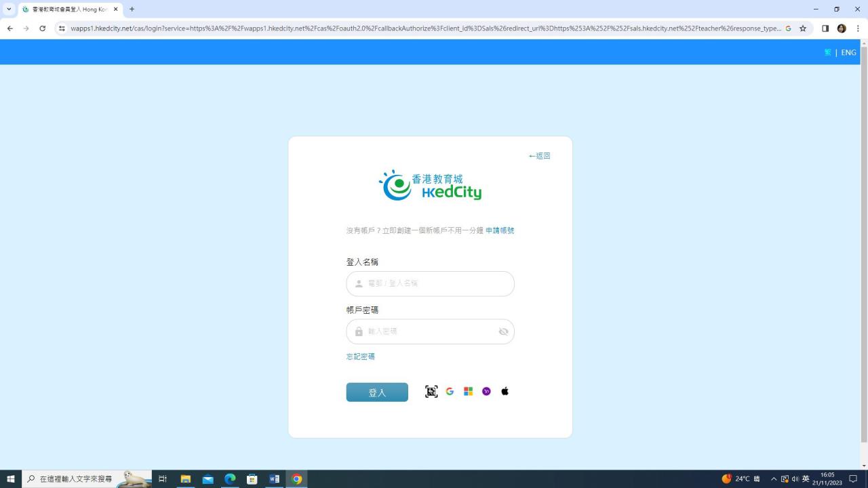
Task: Focus the 登入名稱 username input field
Action: [431, 284]
